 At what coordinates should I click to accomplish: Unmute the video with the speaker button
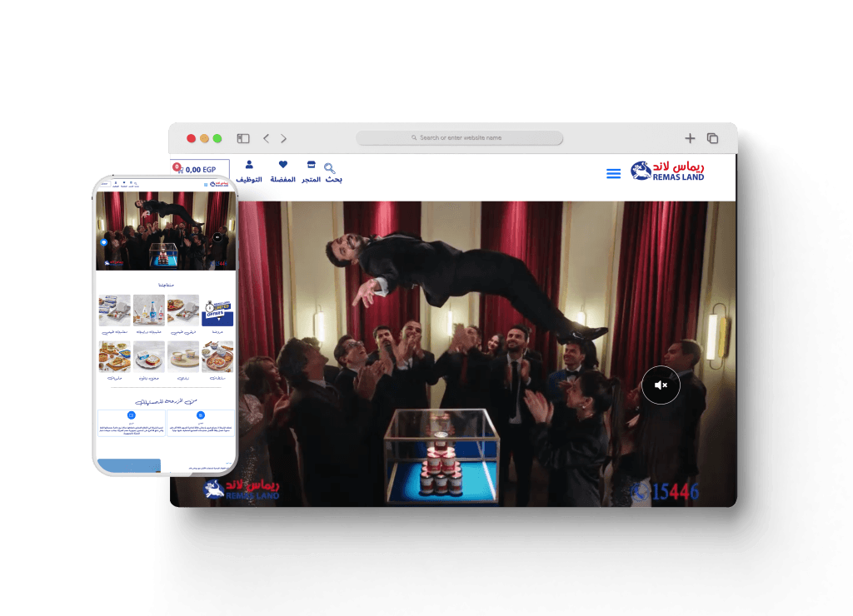pyautogui.click(x=661, y=385)
